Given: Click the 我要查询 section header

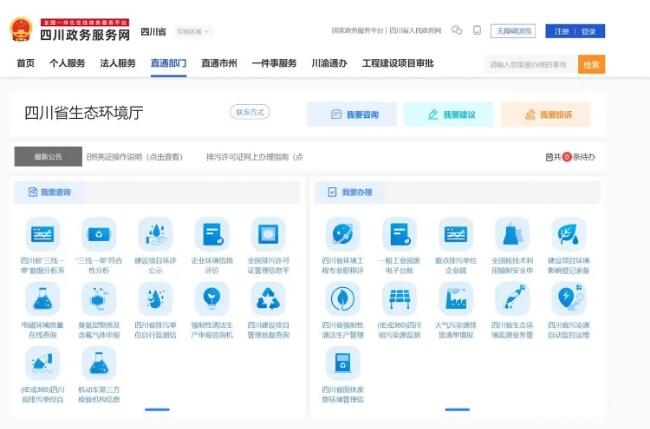Looking at the screenshot, I should 50,192.
